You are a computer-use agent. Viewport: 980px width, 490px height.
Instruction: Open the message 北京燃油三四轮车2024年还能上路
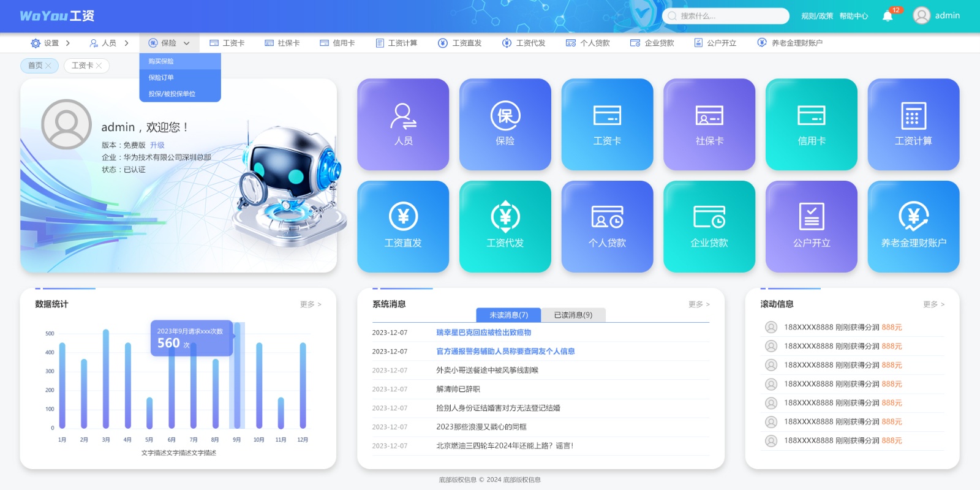(505, 446)
